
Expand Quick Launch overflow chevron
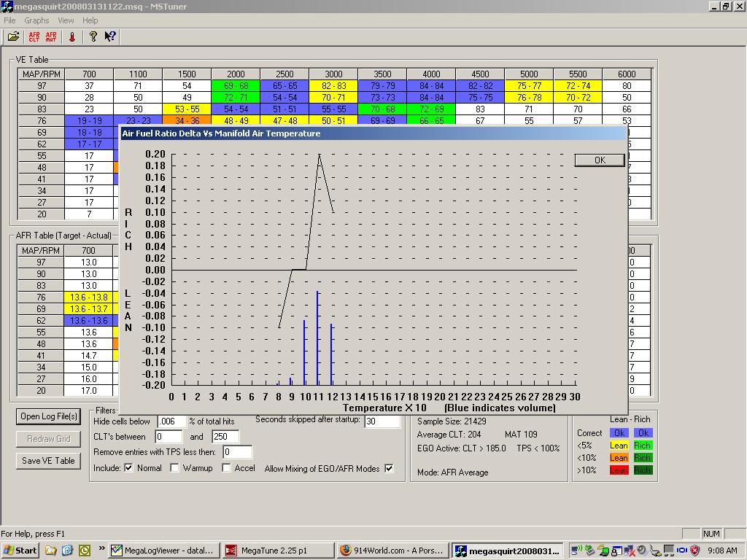coord(101,548)
